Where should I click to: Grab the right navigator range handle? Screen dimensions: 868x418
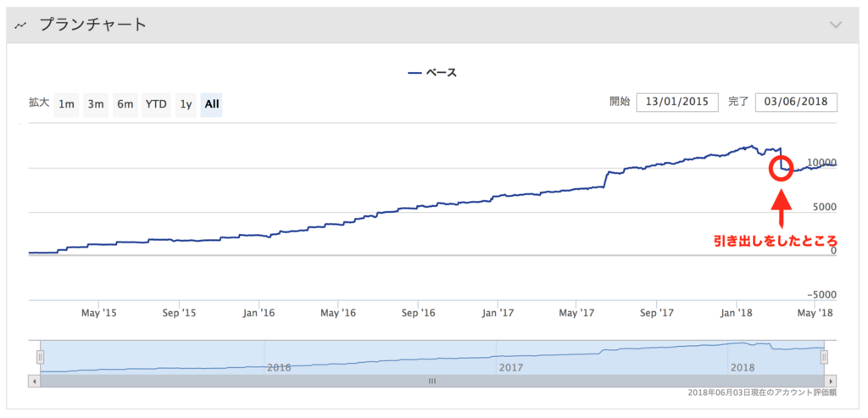[824, 357]
